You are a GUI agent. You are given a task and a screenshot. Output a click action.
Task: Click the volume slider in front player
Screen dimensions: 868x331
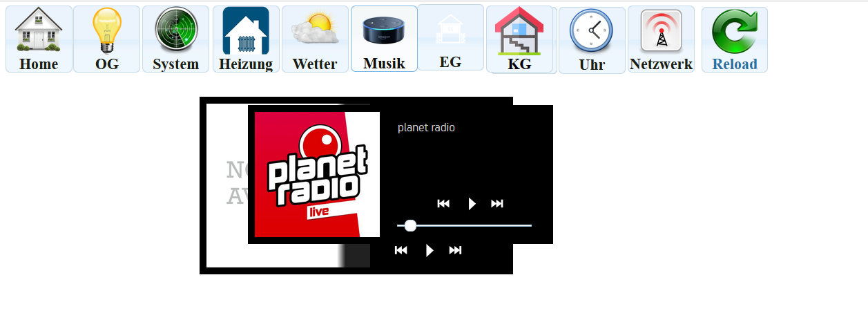click(x=464, y=225)
